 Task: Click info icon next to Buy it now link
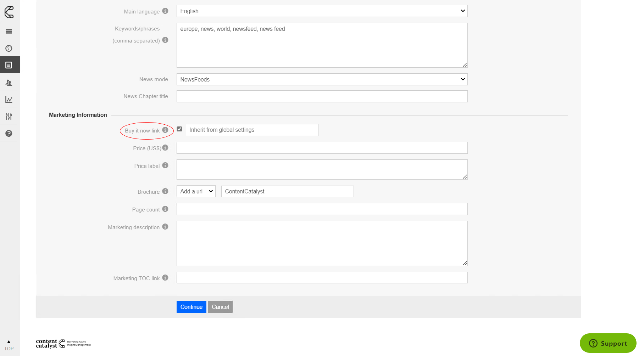[165, 130]
